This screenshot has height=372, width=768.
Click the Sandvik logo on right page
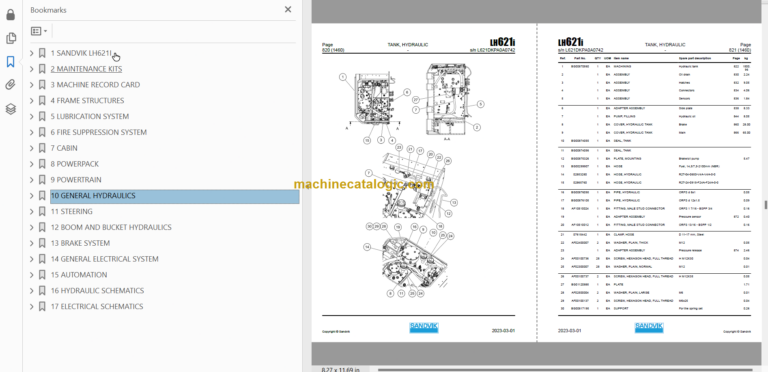649,327
